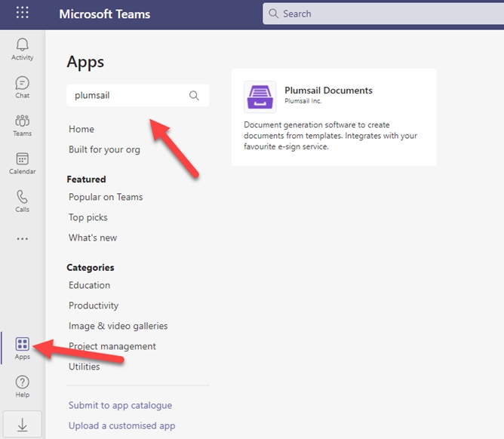
Task: Click the Plumsail Inc. publisher text
Action: pyautogui.click(x=303, y=101)
